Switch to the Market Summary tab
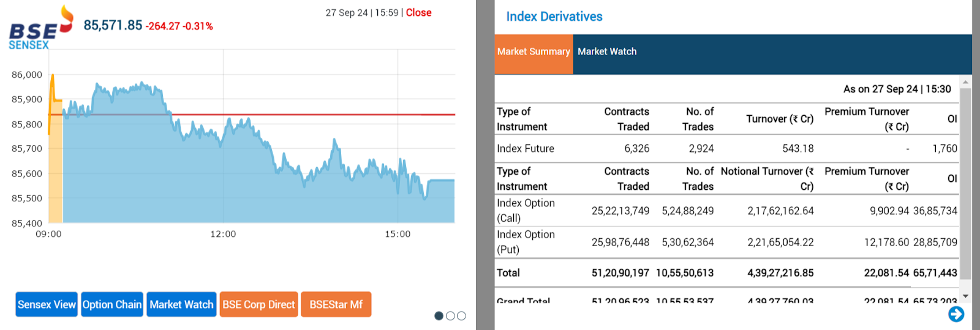This screenshot has width=980, height=330. point(533,52)
